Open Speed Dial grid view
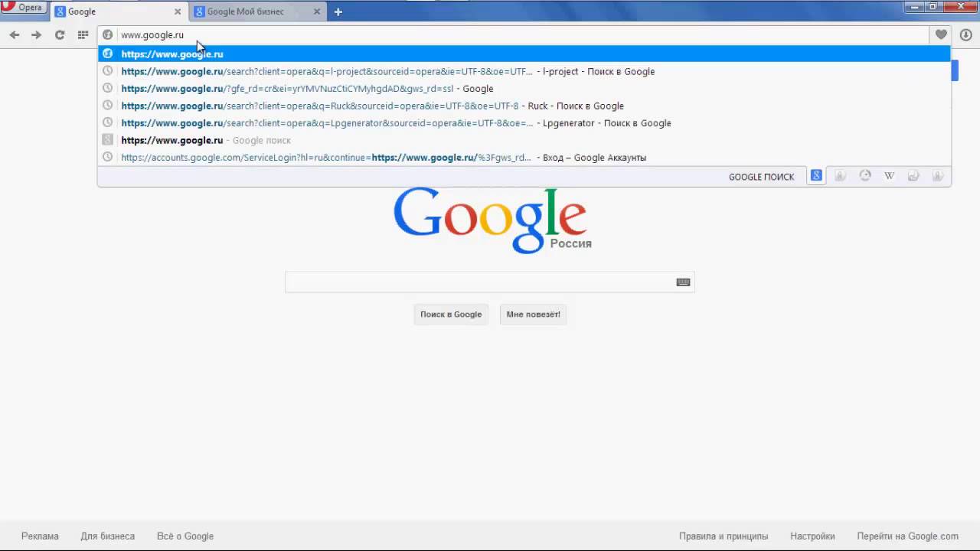The image size is (980, 551). pos(83,34)
